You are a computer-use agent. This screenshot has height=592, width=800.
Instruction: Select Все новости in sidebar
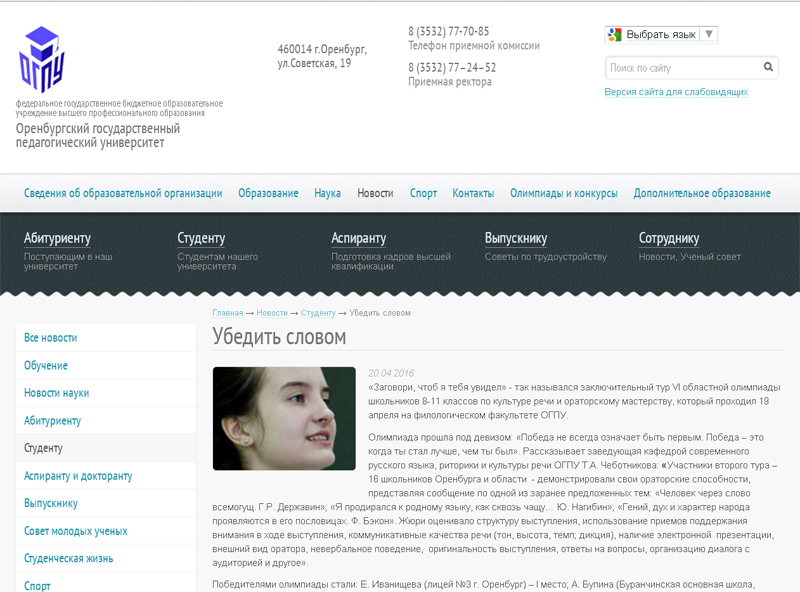106,338
